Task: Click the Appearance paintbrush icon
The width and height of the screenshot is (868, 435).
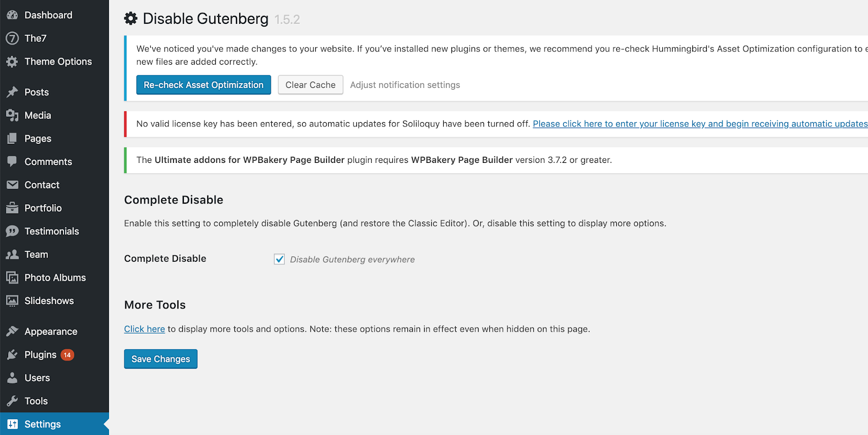Action: pos(12,331)
